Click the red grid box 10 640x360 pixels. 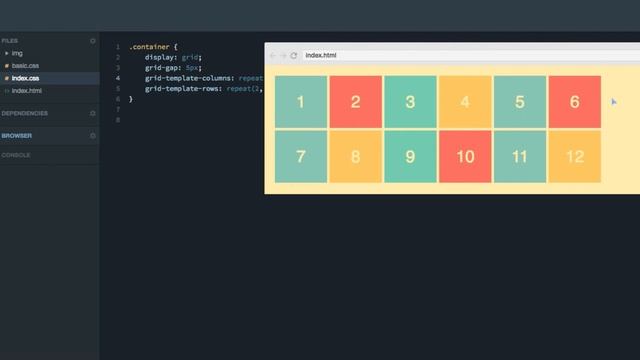[x=465, y=156]
